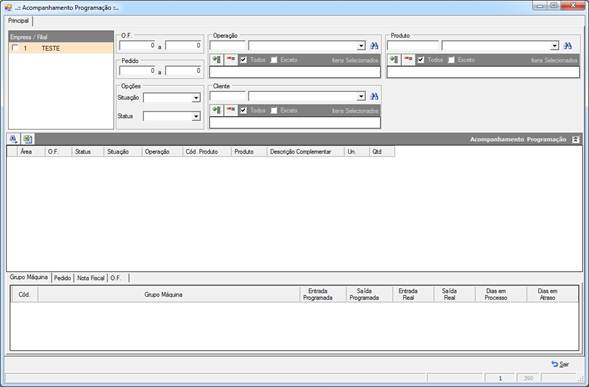Open the Produto combo box dropdown
The width and height of the screenshot is (589, 387).
coord(554,46)
